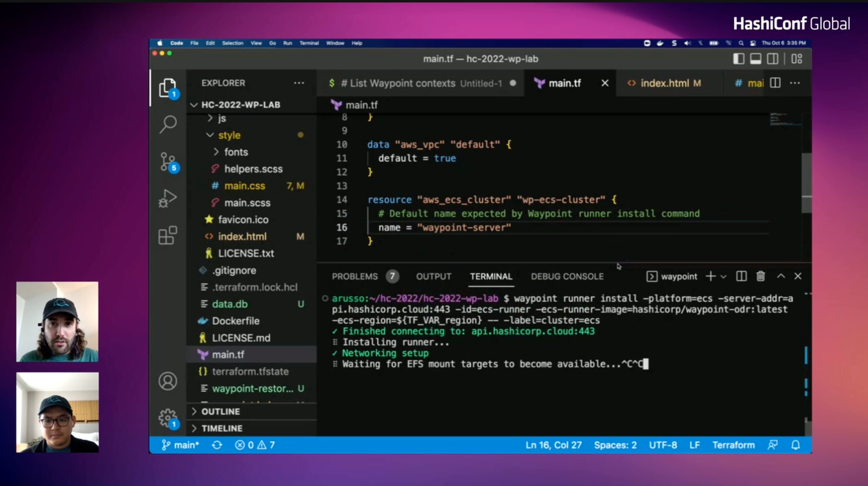This screenshot has height=486, width=868.
Task: Open Source Control view showing 5 pending changes
Action: point(168,162)
